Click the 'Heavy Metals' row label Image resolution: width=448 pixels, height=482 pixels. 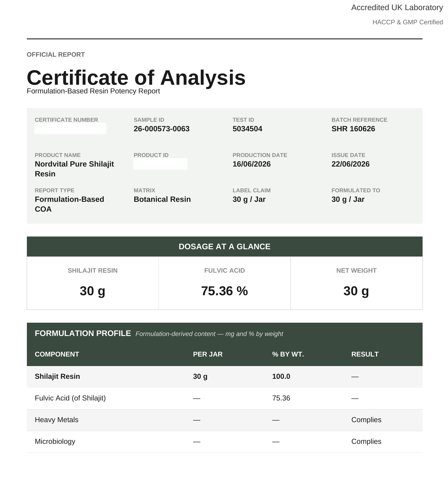pos(57,420)
